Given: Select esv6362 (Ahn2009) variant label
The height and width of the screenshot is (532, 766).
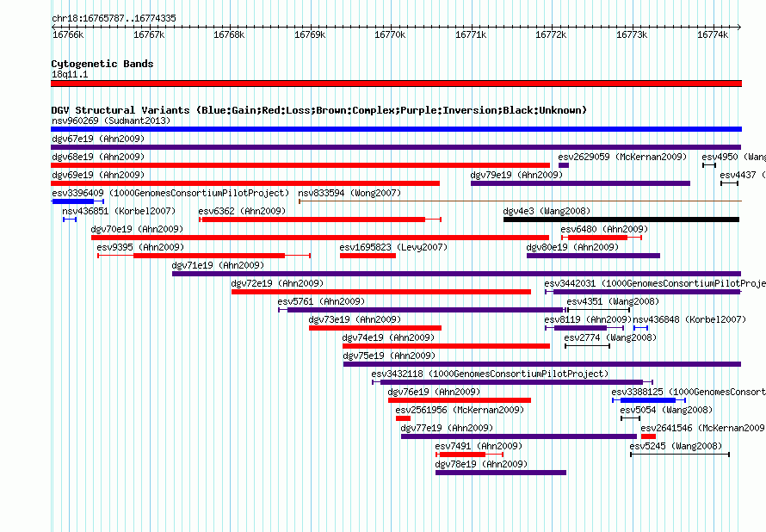Looking at the screenshot, I should click(x=243, y=211).
